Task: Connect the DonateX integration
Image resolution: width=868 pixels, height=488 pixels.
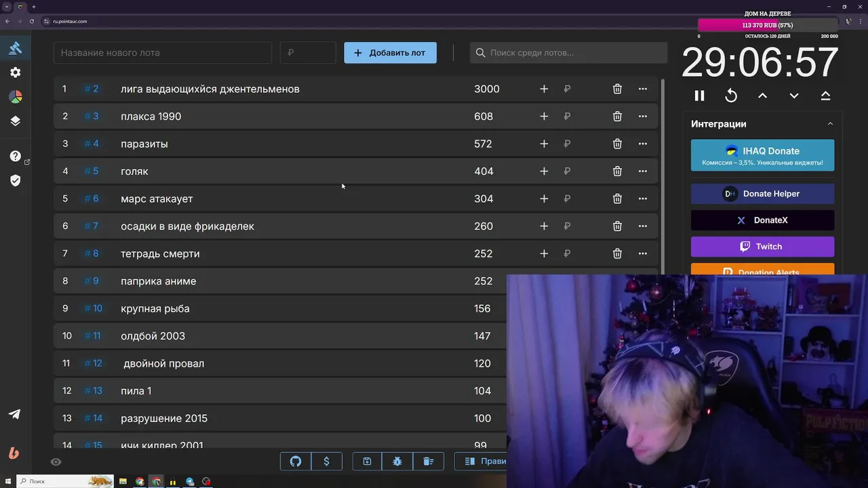Action: (762, 220)
